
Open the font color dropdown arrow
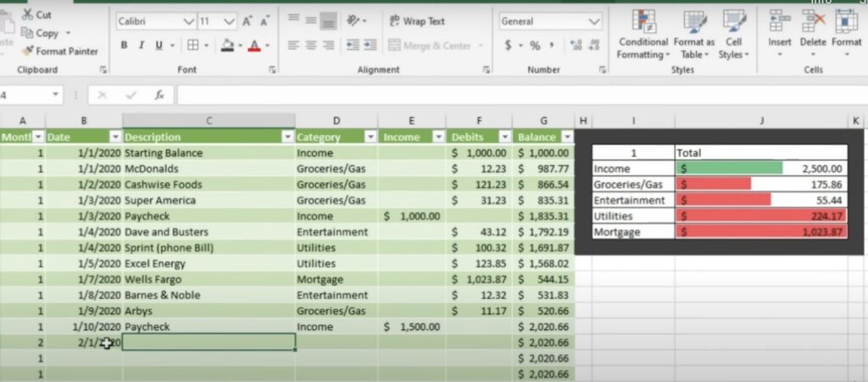pyautogui.click(x=267, y=46)
